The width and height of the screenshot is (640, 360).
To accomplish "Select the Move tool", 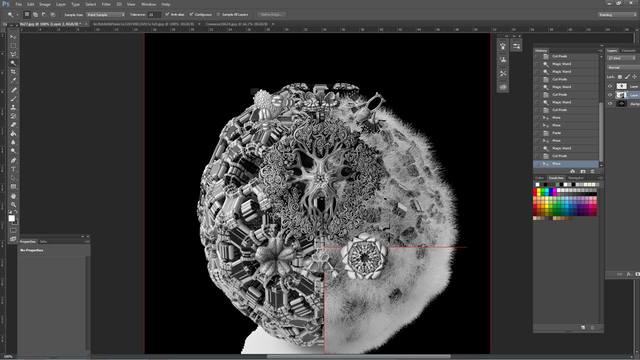I will (x=13, y=37).
